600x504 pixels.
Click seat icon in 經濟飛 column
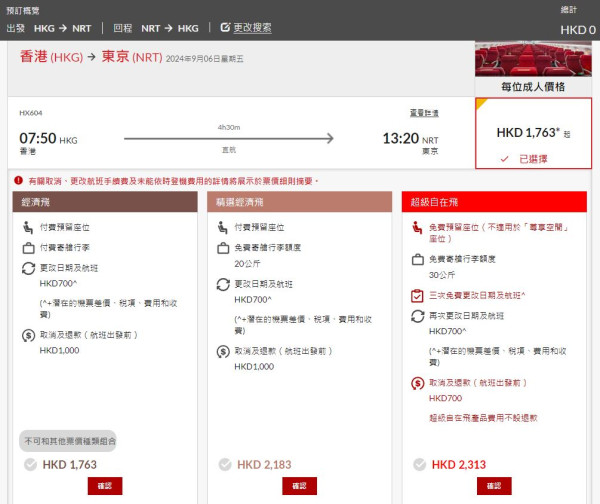28,227
